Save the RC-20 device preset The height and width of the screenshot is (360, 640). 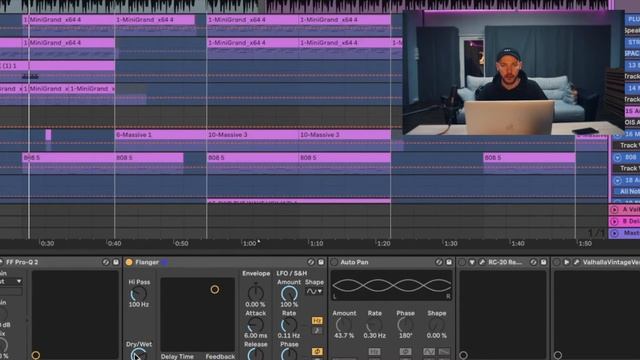(x=543, y=262)
